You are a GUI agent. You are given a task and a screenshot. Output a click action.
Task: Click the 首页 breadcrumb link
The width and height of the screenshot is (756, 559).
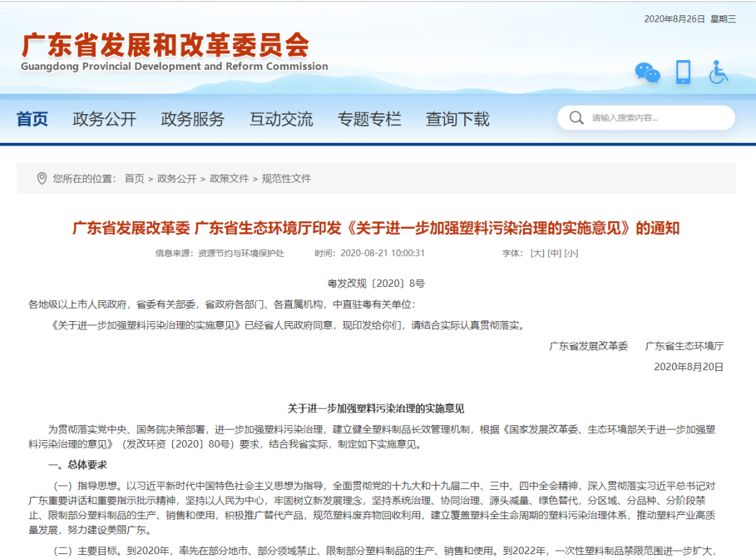click(x=134, y=179)
